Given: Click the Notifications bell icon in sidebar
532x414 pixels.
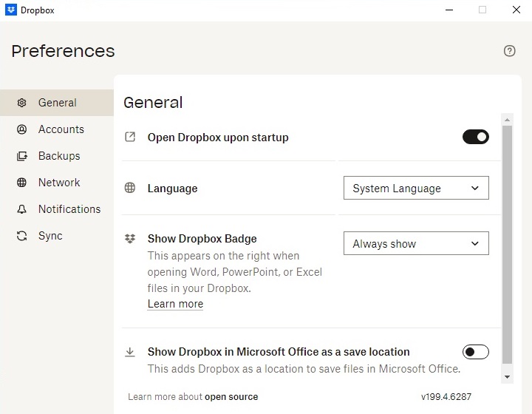Looking at the screenshot, I should click(21, 209).
